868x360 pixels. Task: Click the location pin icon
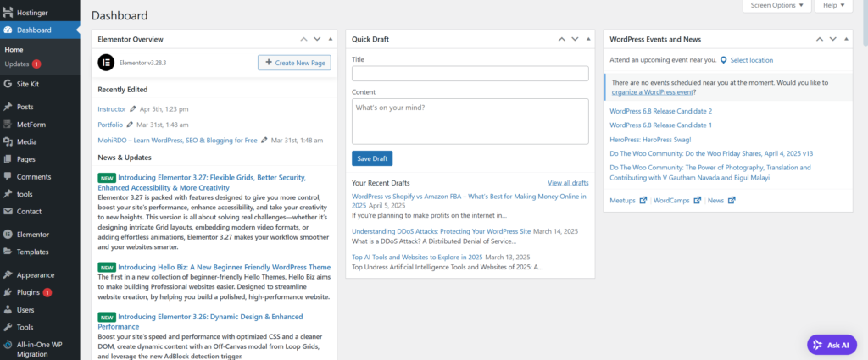723,60
